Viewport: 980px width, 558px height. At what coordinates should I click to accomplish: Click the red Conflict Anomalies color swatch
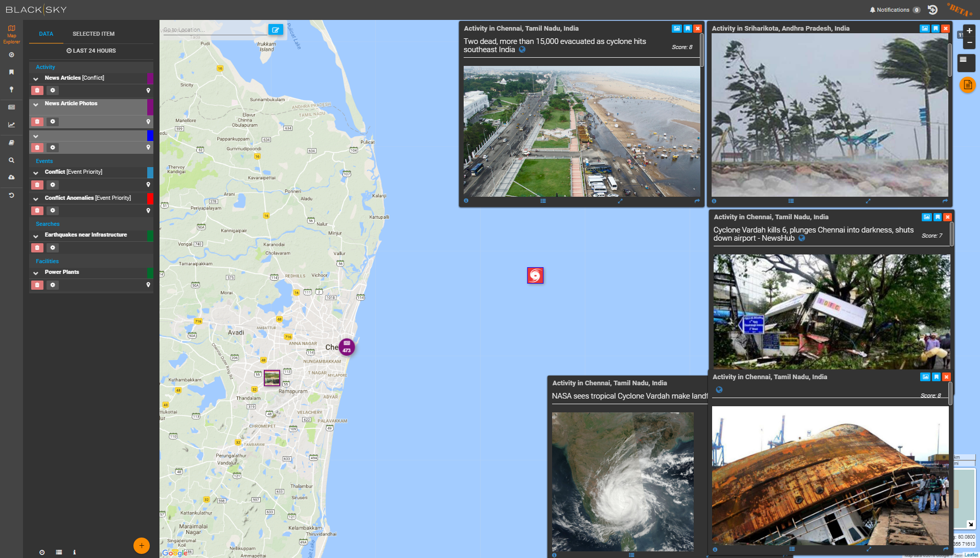pos(150,198)
